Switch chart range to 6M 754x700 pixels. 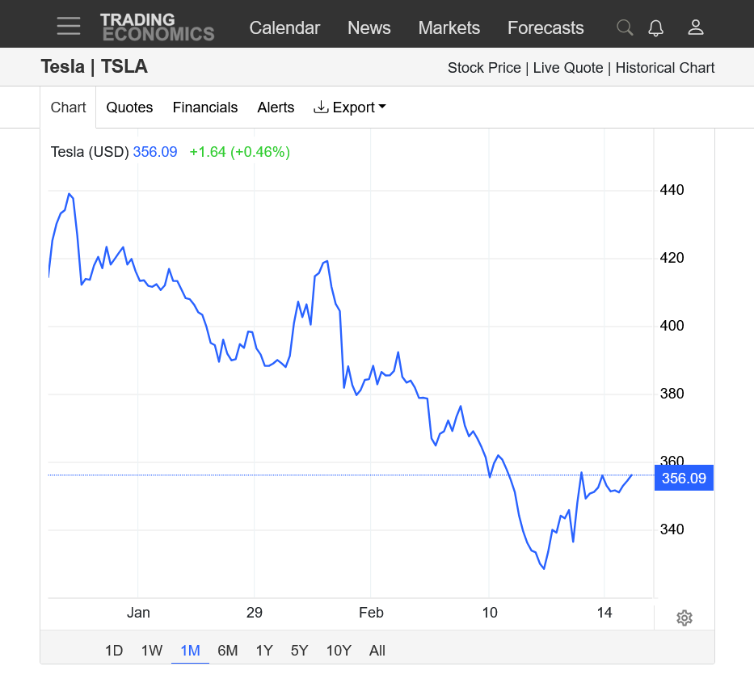[228, 651]
